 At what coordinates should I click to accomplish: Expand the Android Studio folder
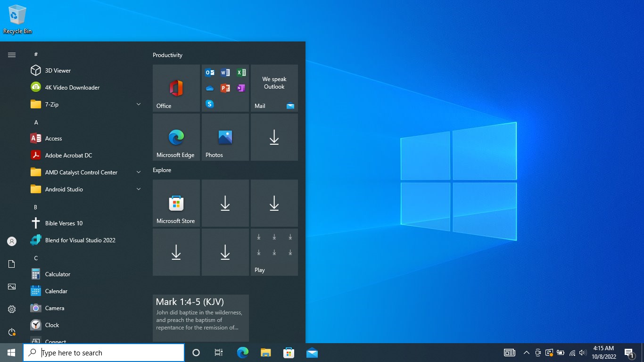[139, 189]
